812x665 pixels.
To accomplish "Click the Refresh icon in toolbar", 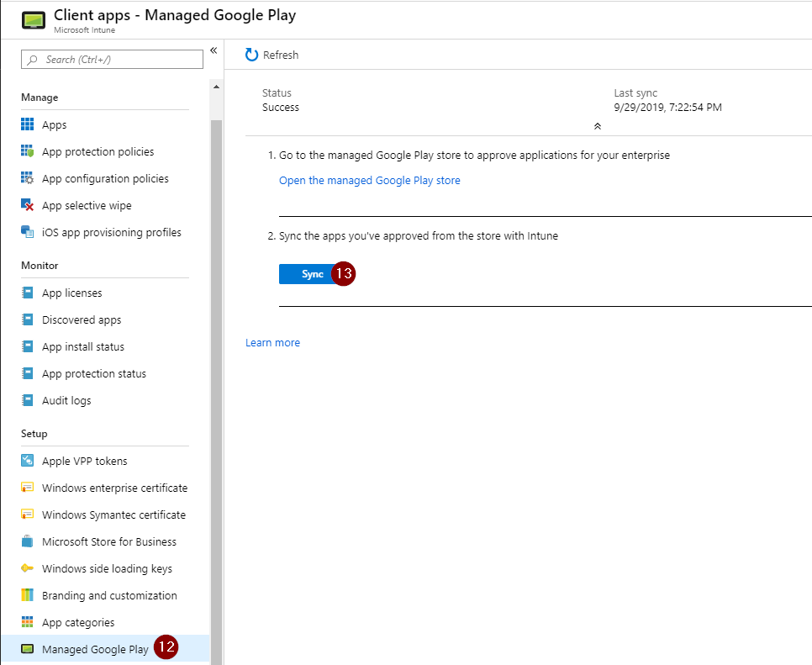I will point(252,55).
